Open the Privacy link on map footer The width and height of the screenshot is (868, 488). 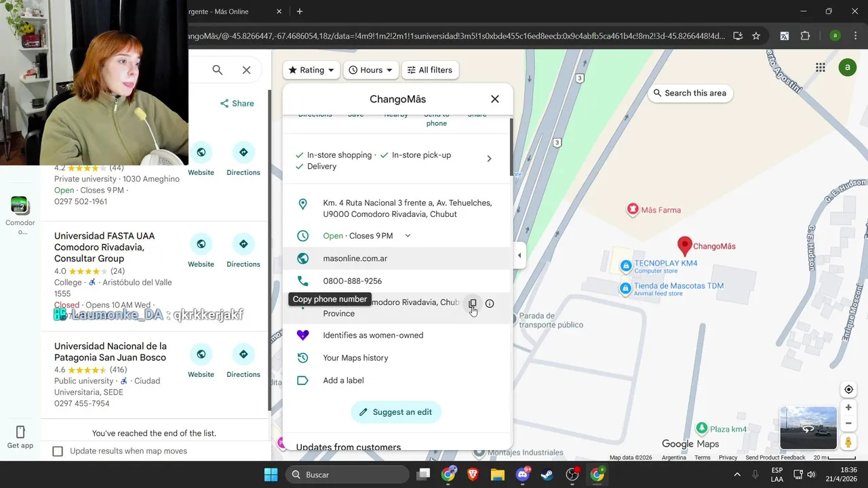click(728, 457)
